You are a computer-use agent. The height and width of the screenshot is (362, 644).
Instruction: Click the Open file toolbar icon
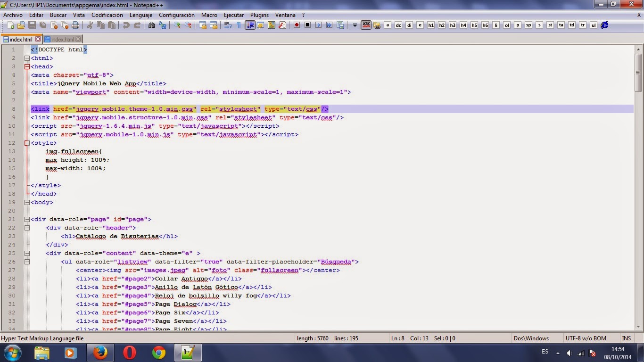(x=21, y=25)
